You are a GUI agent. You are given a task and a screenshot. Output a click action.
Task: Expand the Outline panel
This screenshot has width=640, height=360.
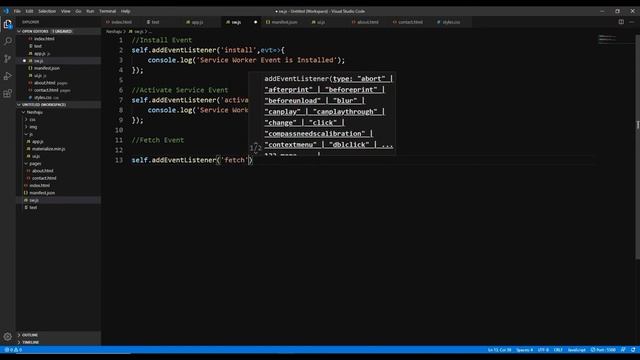(x=29, y=335)
